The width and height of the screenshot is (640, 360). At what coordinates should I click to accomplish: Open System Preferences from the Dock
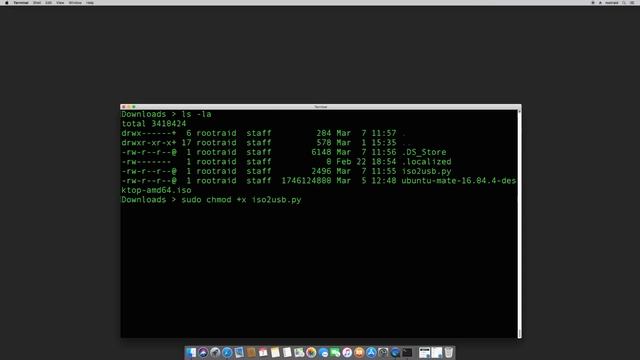[383, 352]
